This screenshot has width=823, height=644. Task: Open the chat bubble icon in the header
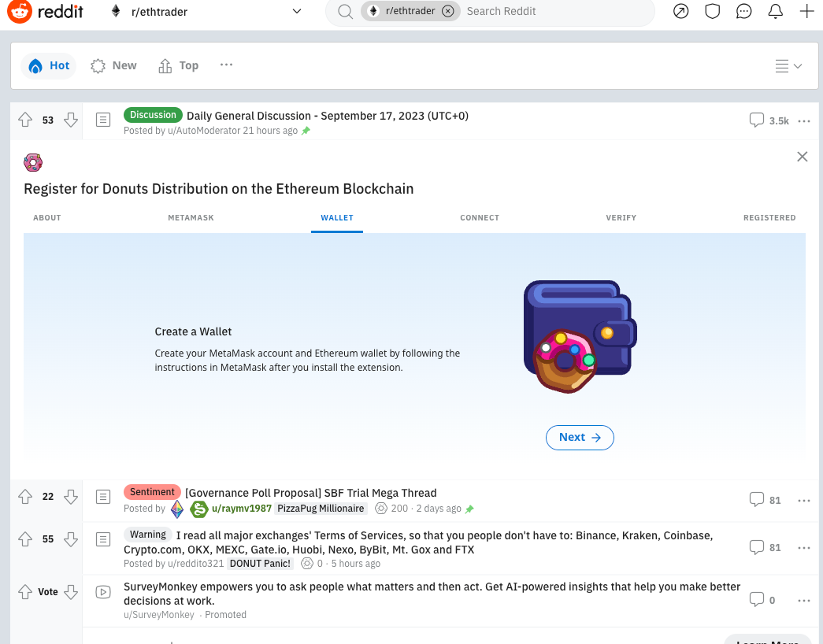pyautogui.click(x=743, y=11)
